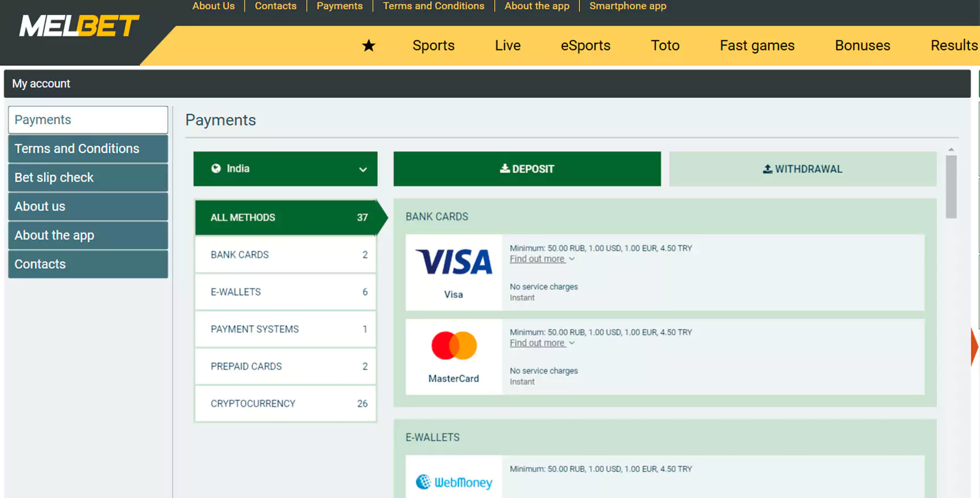Click the WebMoney logo
The width and height of the screenshot is (980, 498).
tap(454, 482)
